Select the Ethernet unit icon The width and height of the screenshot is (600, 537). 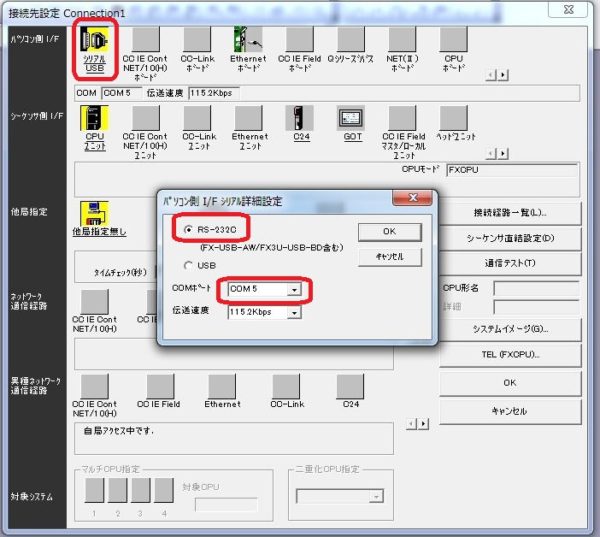click(x=248, y=118)
